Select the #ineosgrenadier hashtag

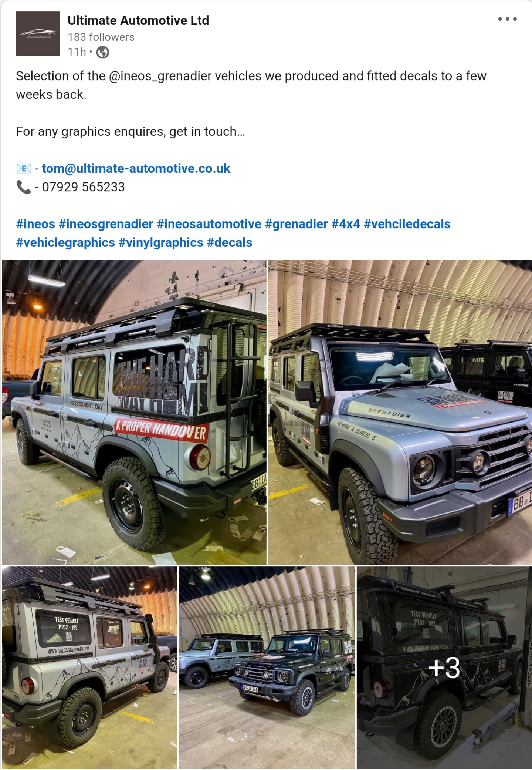tap(106, 224)
